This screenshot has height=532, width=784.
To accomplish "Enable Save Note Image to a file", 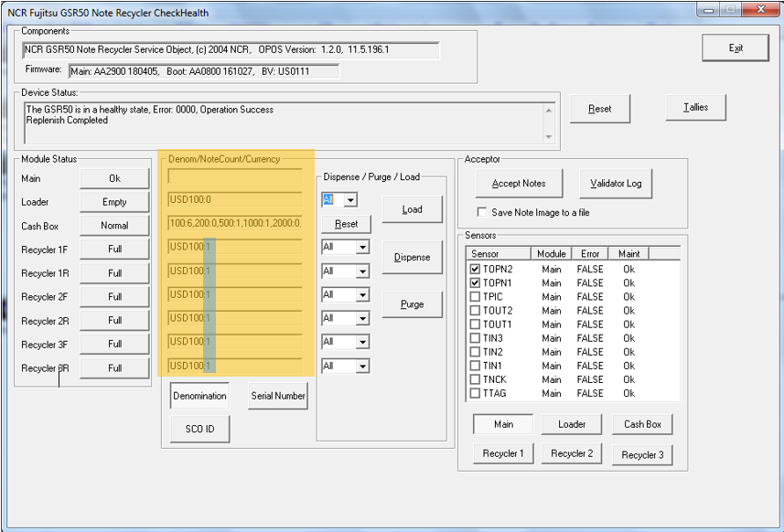I will point(482,212).
